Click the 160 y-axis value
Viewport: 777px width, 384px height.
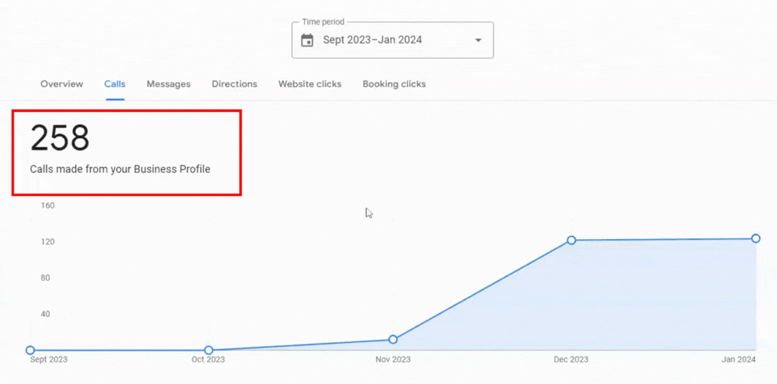pos(48,206)
